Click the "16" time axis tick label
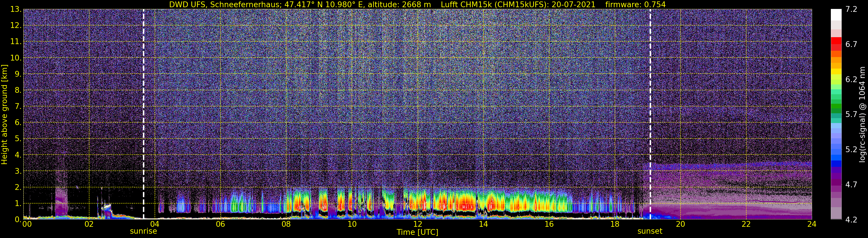Screen dimensions: 868x238 [x=549, y=224]
